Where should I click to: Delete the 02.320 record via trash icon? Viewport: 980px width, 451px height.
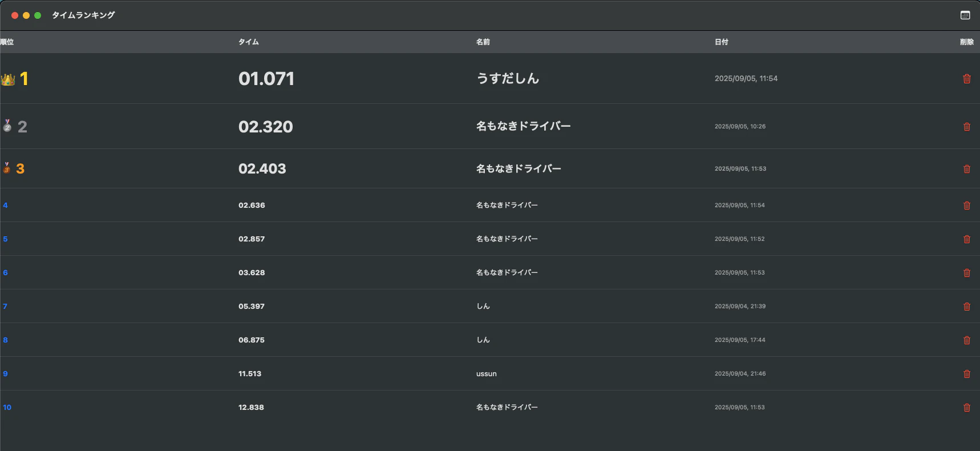click(x=967, y=127)
